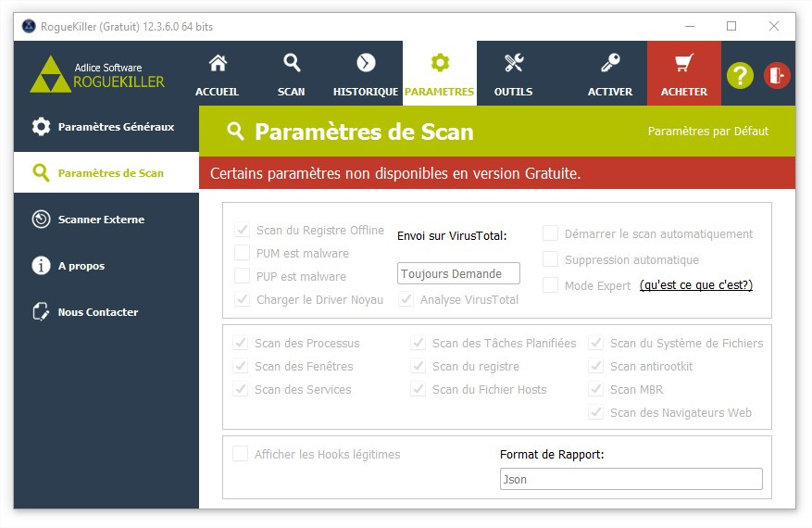
Task: Toggle Scan du Registre Offline checkbox
Action: click(242, 230)
